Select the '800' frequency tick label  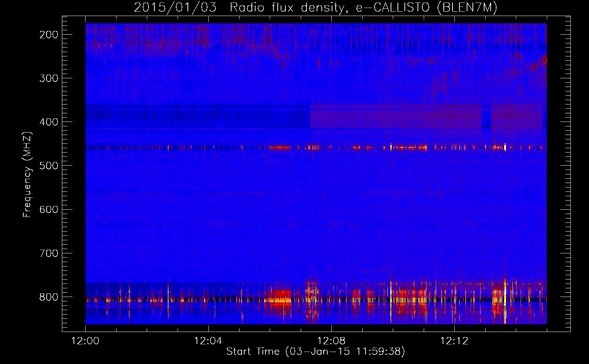coord(48,297)
